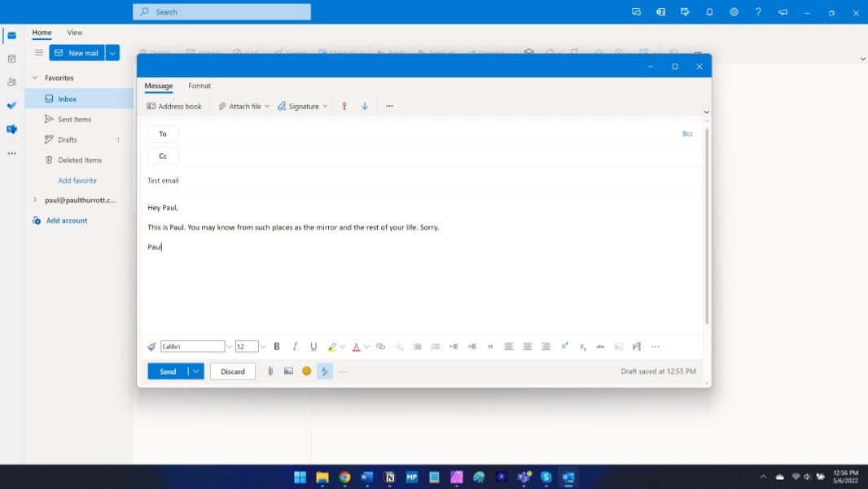868x489 pixels.
Task: Toggle underline formatting in compose toolbar
Action: coord(313,347)
